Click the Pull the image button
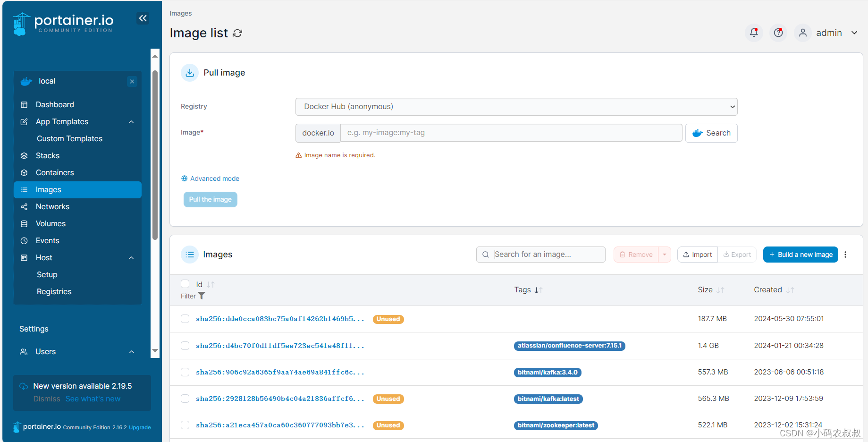This screenshot has width=868, height=442. [x=211, y=199]
